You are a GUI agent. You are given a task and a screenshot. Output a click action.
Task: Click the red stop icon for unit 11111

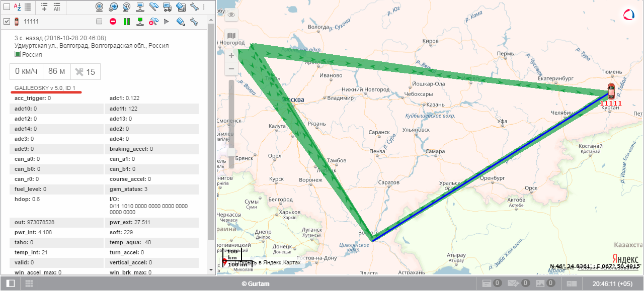[x=113, y=22]
